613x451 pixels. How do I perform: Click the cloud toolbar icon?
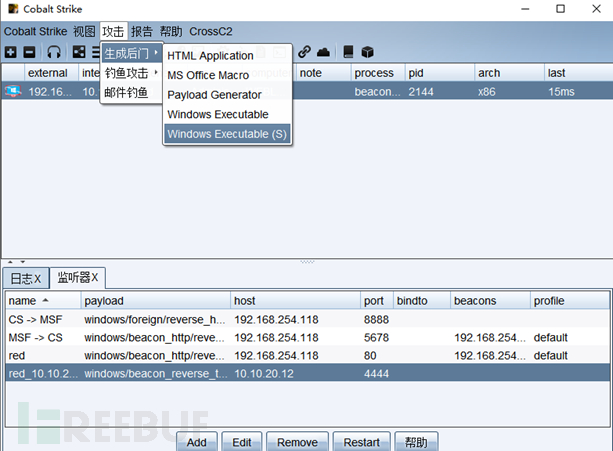[x=323, y=52]
